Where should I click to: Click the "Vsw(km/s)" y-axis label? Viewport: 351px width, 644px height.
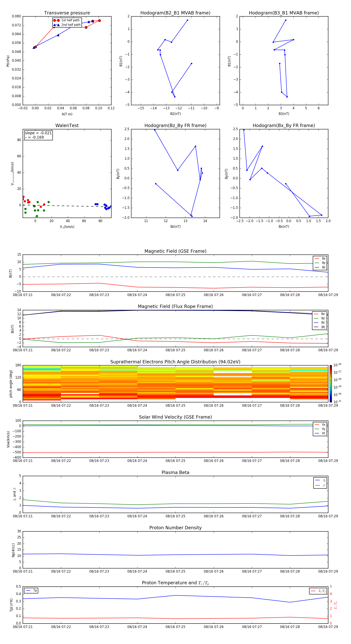8,439
